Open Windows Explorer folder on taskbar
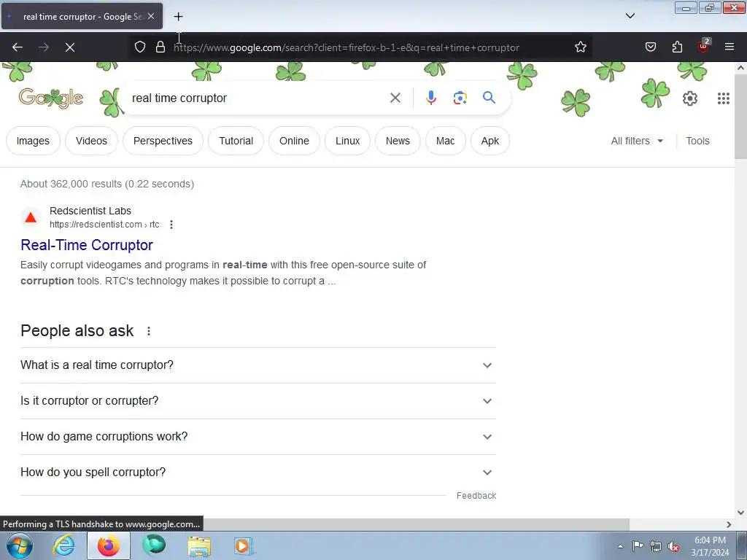 [x=199, y=545]
